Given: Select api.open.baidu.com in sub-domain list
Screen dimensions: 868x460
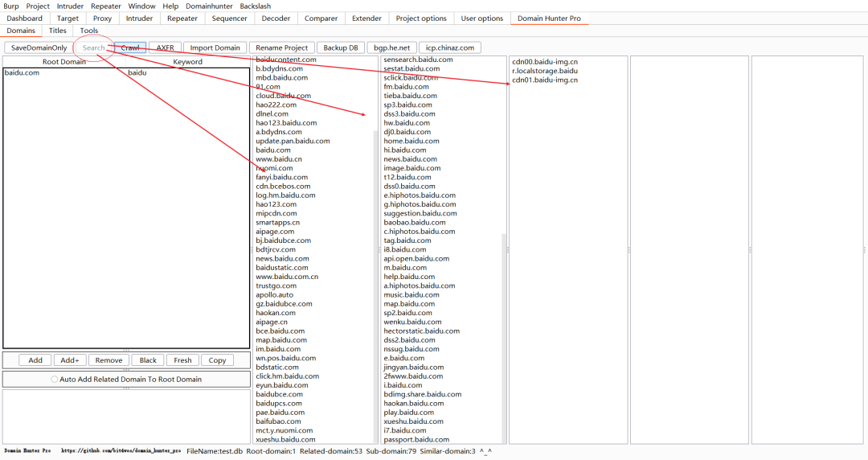Looking at the screenshot, I should (416, 258).
